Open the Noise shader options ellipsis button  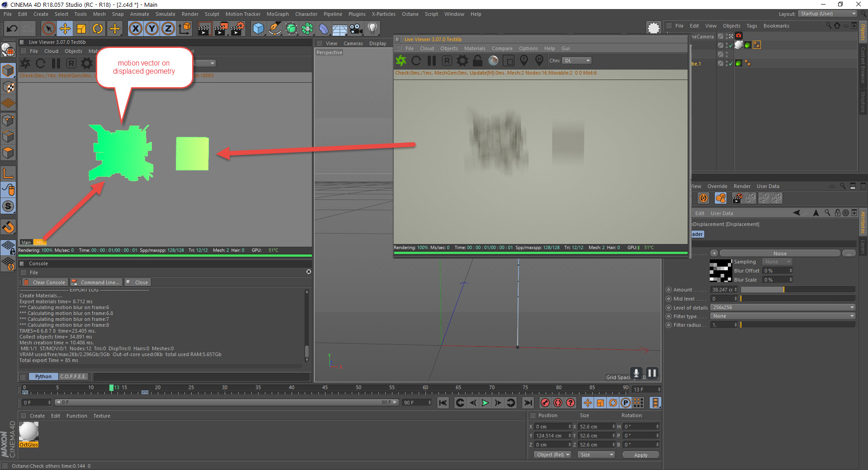[x=849, y=253]
